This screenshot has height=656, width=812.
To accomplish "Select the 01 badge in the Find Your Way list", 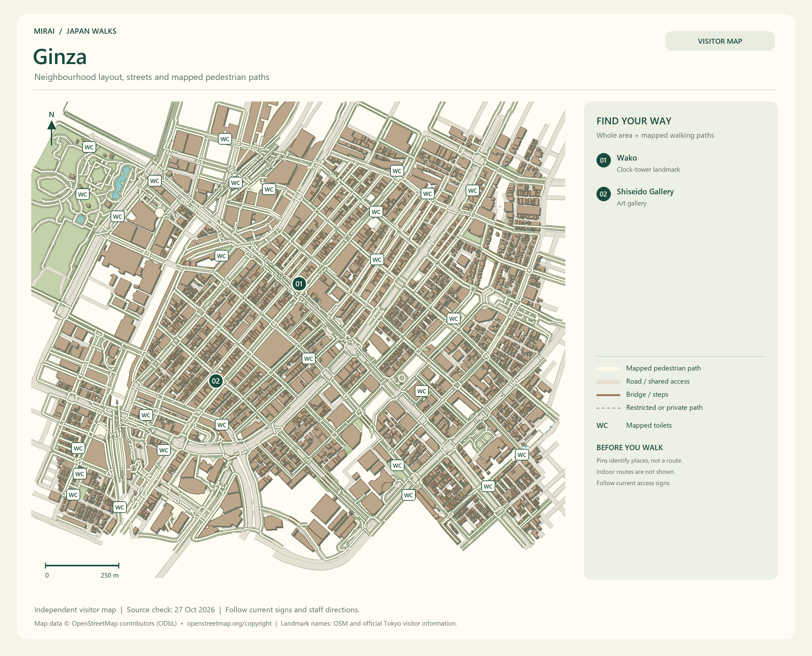I will pyautogui.click(x=603, y=160).
